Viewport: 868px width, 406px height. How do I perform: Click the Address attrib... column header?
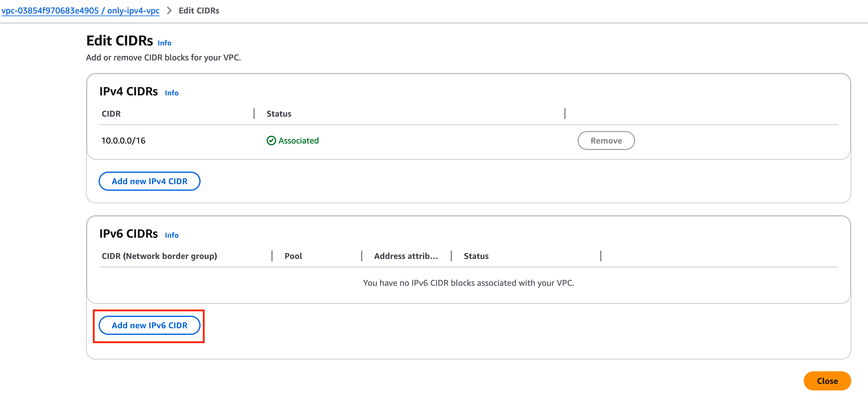pyautogui.click(x=406, y=256)
